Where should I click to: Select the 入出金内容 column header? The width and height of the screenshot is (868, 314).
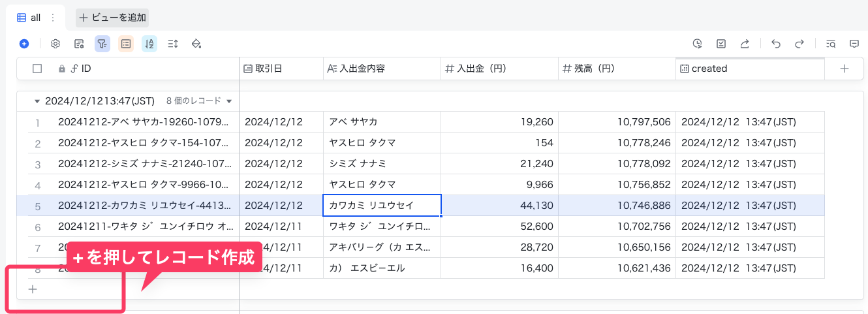click(x=382, y=69)
